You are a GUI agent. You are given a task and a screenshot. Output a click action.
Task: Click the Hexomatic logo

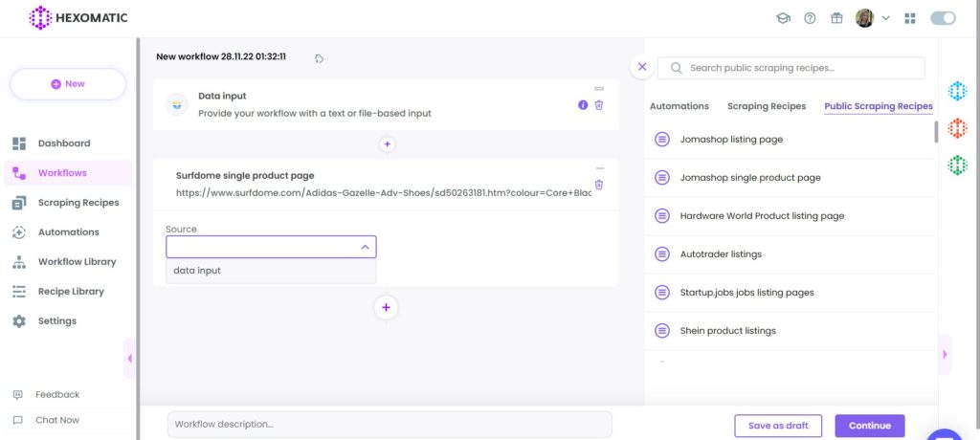pos(78,17)
